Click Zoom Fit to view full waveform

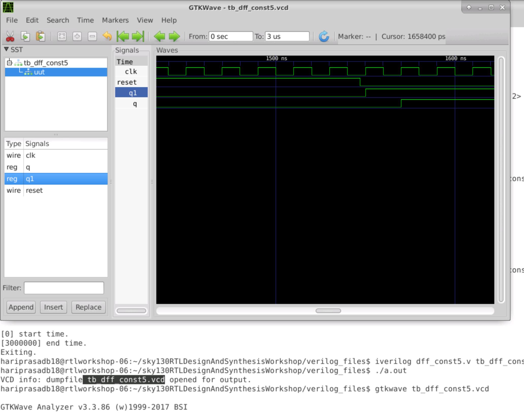point(62,36)
